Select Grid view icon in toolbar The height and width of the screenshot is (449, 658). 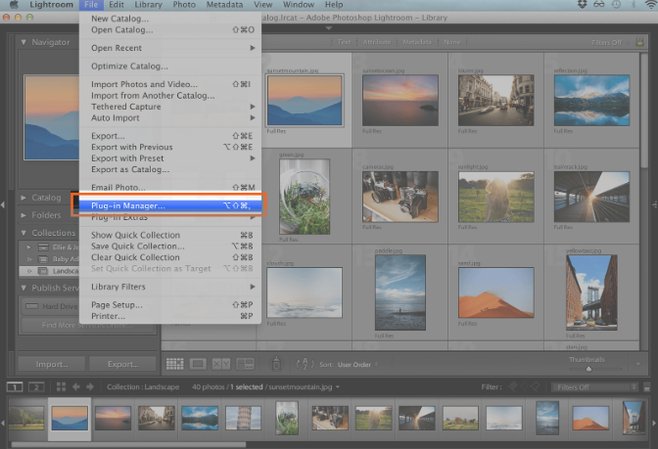tap(175, 364)
